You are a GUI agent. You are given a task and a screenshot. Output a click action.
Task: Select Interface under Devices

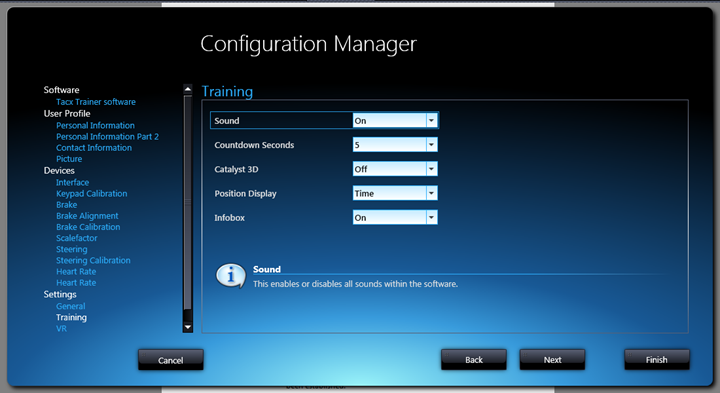pyautogui.click(x=73, y=182)
